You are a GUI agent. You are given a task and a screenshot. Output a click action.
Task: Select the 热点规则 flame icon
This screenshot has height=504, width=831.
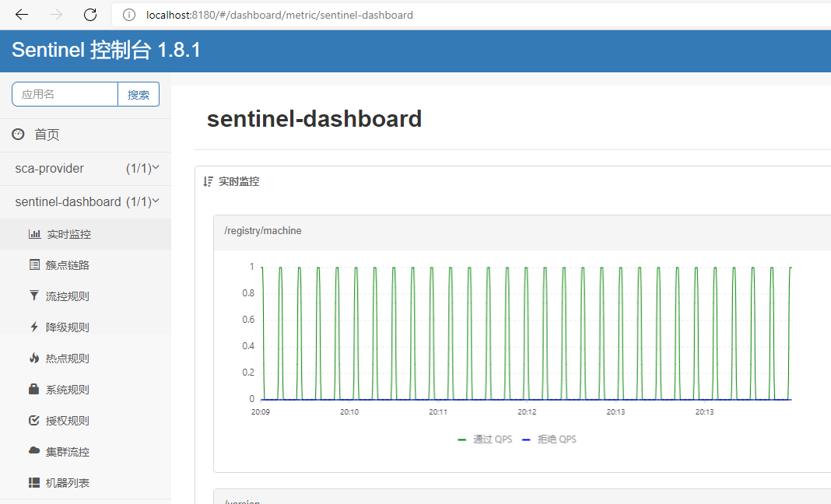click(x=33, y=358)
